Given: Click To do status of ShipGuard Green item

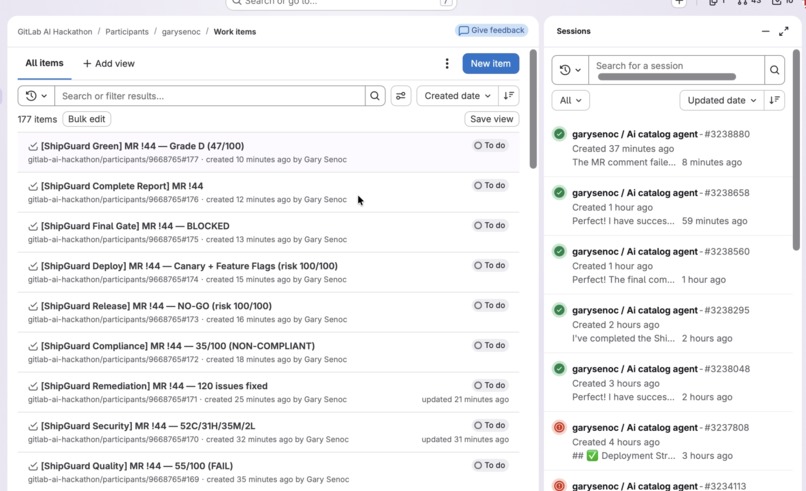Looking at the screenshot, I should coord(490,146).
